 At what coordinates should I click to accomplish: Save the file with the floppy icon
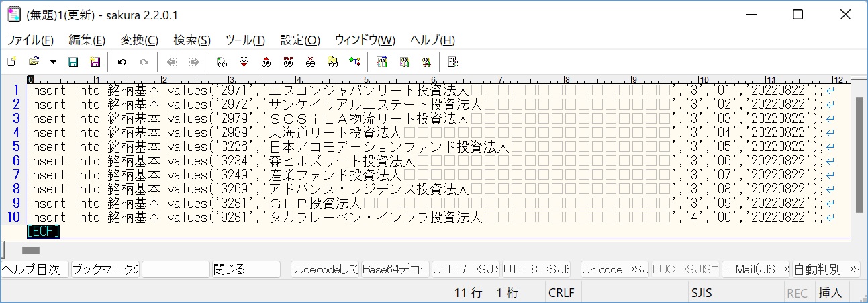click(x=74, y=62)
